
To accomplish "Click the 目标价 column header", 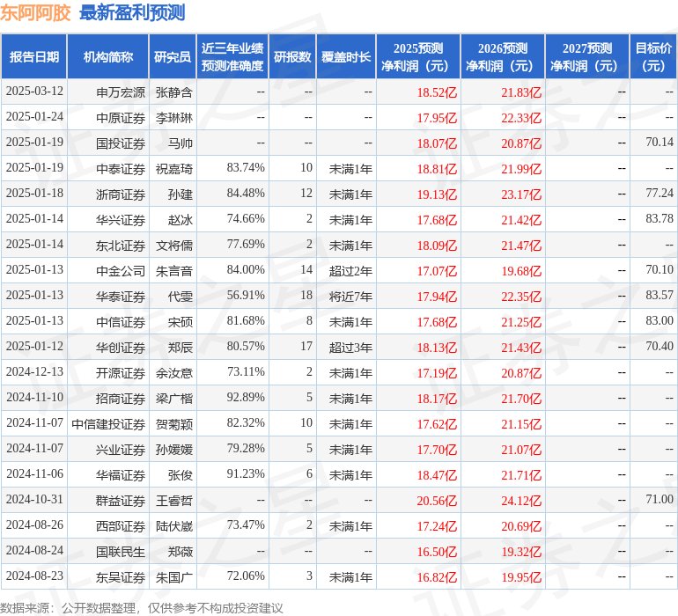I will pos(653,56).
